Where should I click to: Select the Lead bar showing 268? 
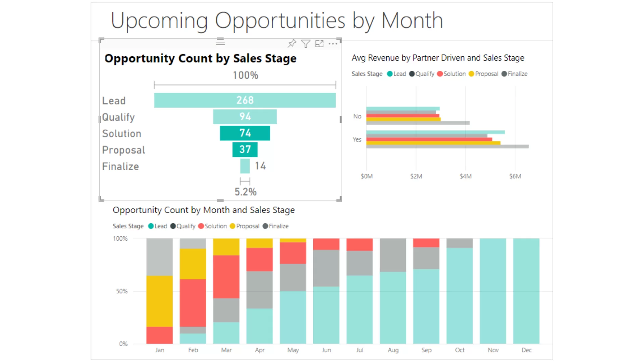coord(245,100)
